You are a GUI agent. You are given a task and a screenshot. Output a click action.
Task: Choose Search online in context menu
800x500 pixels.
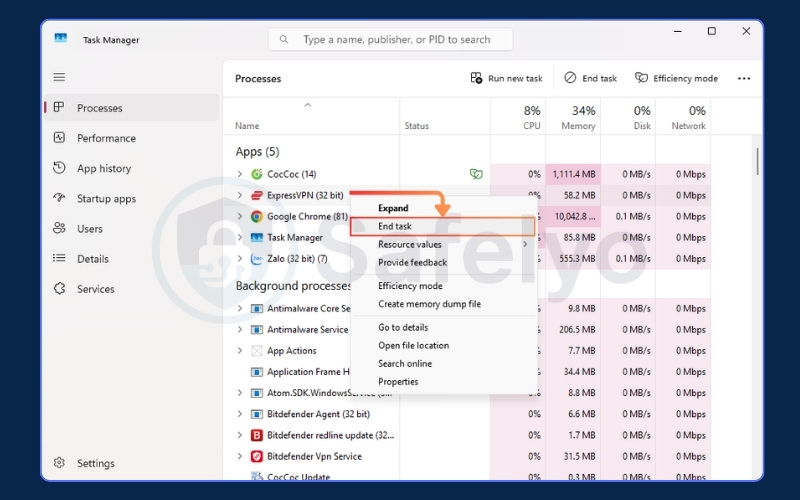pyautogui.click(x=405, y=364)
